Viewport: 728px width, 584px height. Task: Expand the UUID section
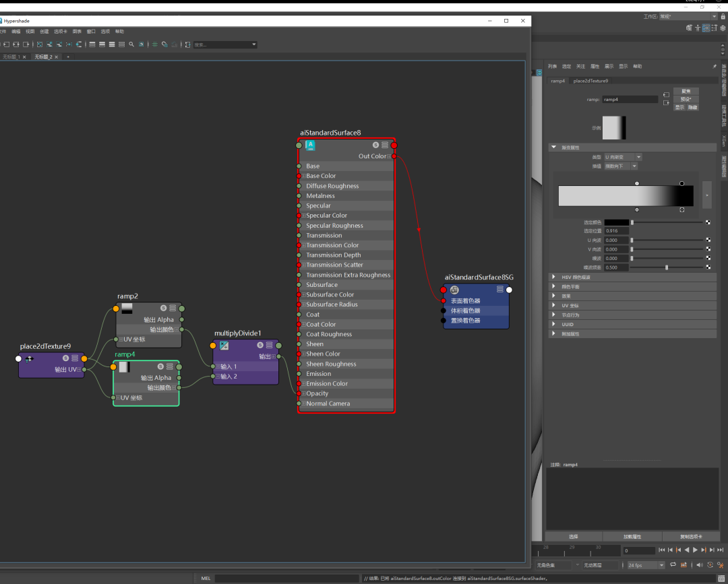[553, 324]
